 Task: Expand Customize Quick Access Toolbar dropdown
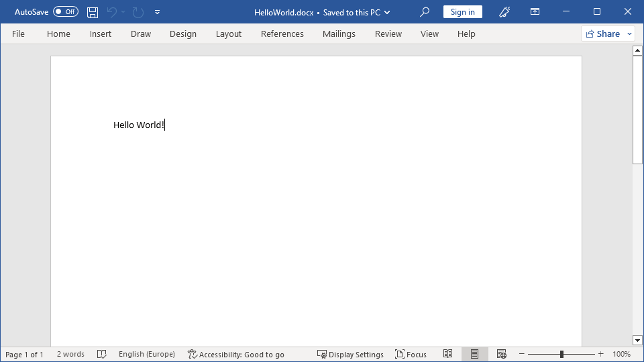(x=157, y=12)
